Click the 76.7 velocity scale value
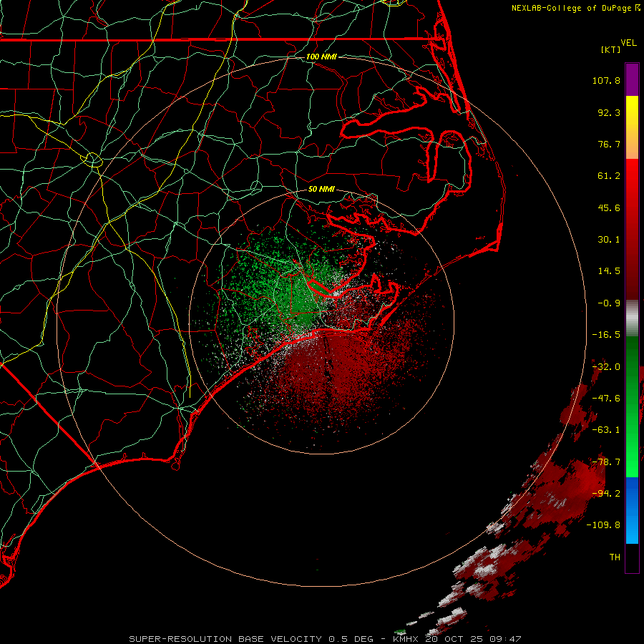The image size is (644, 644). (609, 144)
